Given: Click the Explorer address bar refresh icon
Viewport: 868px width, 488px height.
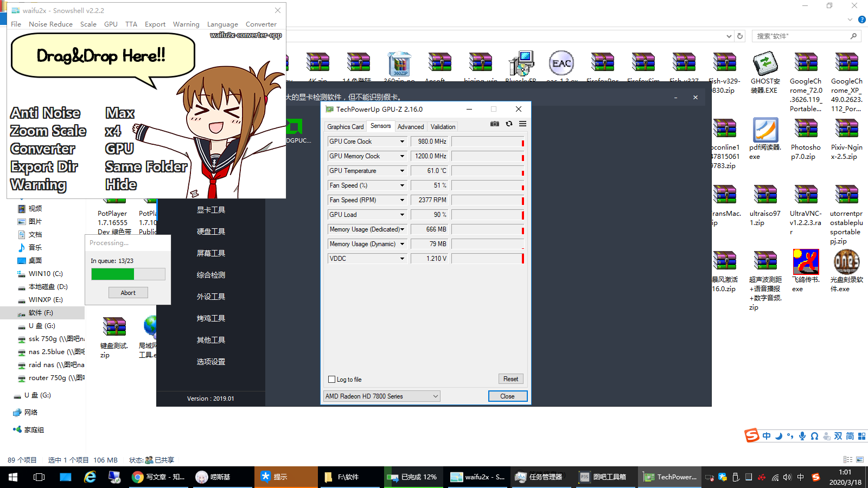Looking at the screenshot, I should pyautogui.click(x=740, y=36).
